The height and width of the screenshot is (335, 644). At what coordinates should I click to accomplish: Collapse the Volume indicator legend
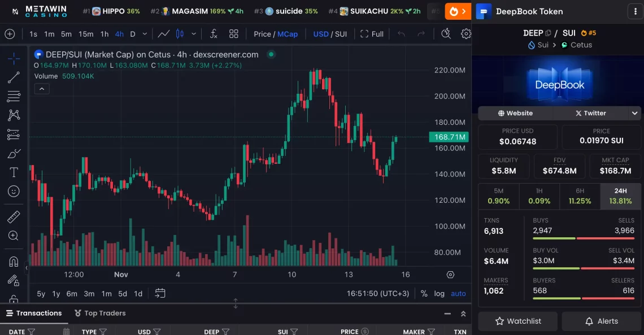coord(42,89)
